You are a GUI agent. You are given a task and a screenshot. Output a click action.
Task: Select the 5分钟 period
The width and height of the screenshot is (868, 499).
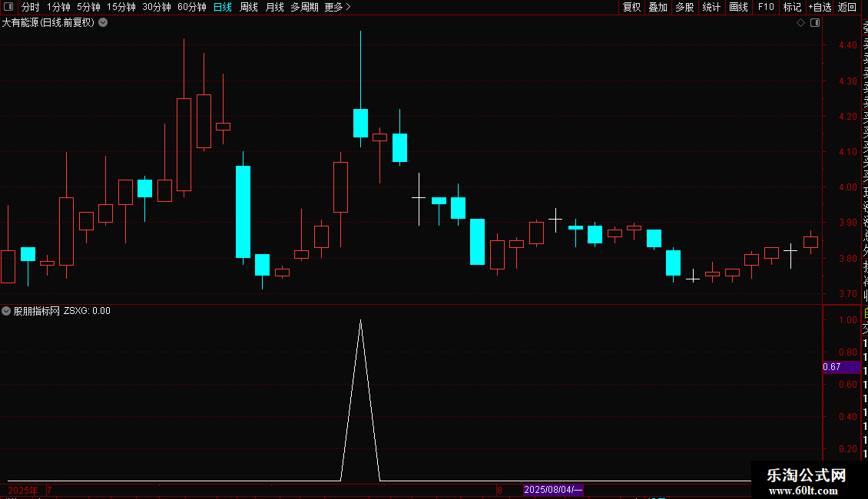pos(88,7)
